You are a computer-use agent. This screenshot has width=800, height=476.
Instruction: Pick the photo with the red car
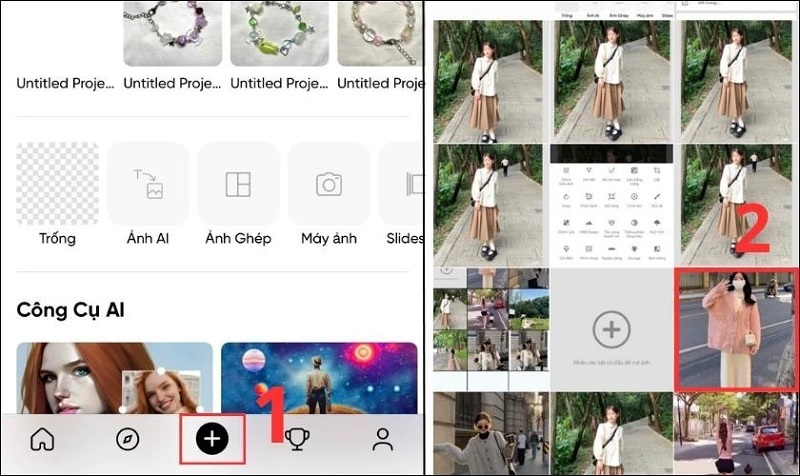coord(735,433)
